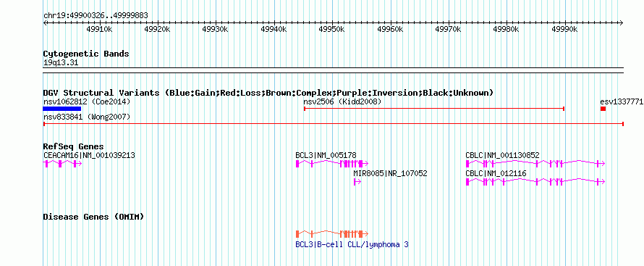Screen dimensions: 644x266
Task: Open the BCL3|B-cell CLL/lymphoma 3 link
Action: click(x=352, y=245)
